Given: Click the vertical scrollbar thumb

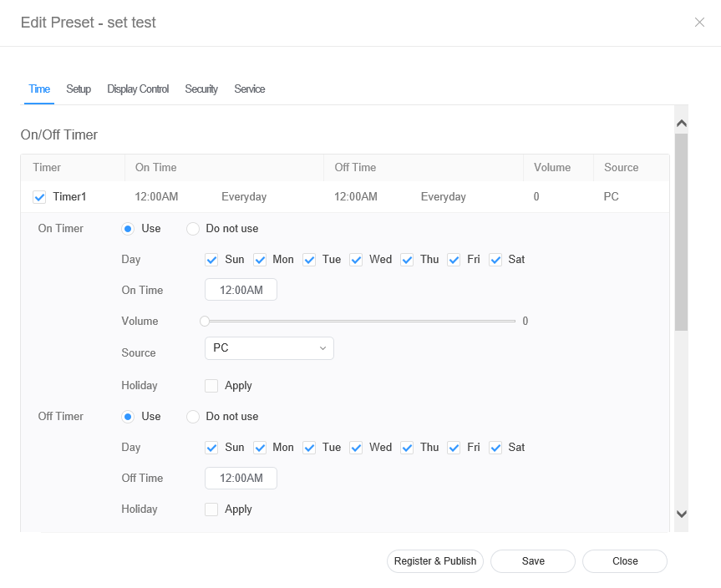Looking at the screenshot, I should point(681,231).
